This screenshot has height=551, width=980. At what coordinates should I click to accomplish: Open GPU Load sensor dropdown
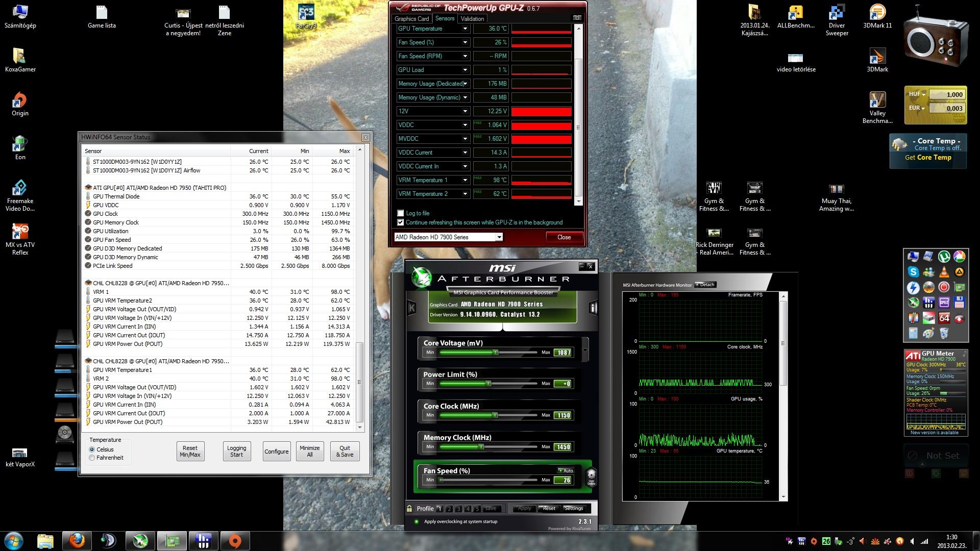click(x=465, y=70)
